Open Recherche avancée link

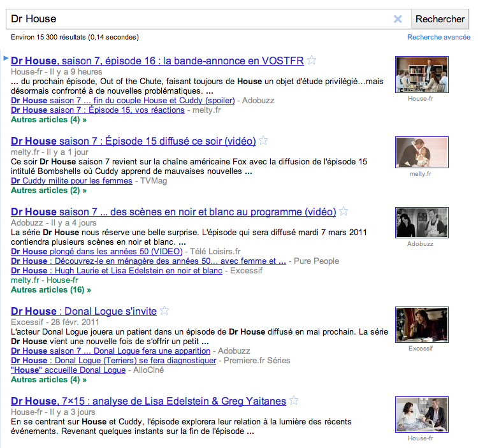[x=438, y=37]
